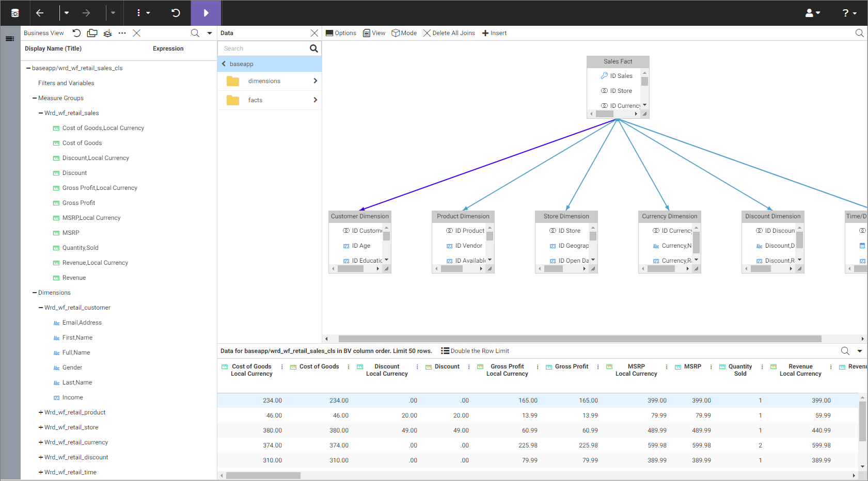Open the Options menu
This screenshot has height=481, width=868.
coord(341,33)
